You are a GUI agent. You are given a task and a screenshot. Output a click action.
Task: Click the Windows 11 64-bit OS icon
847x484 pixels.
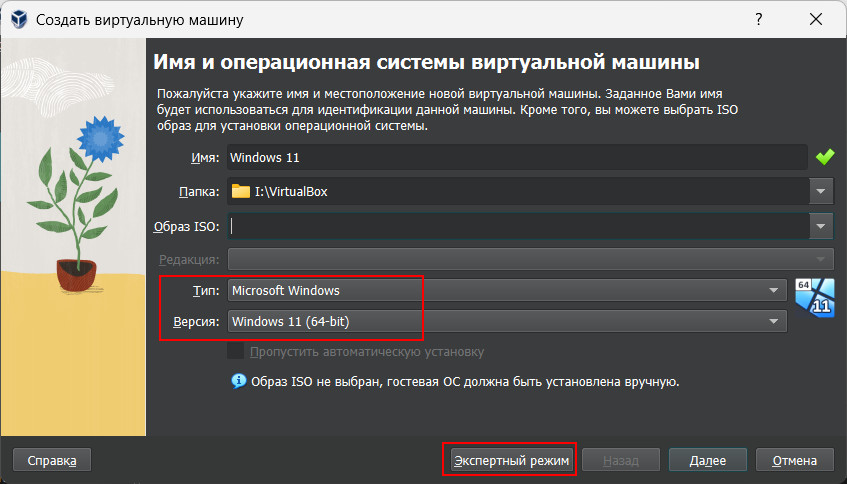[815, 298]
